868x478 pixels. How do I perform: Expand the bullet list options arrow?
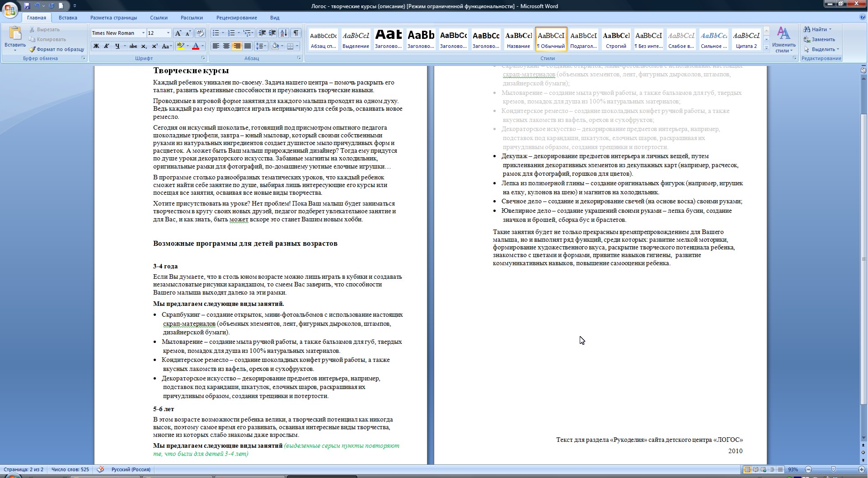coord(223,33)
